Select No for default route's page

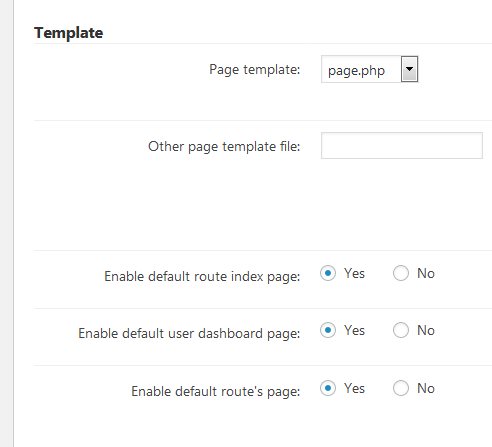(x=401, y=388)
